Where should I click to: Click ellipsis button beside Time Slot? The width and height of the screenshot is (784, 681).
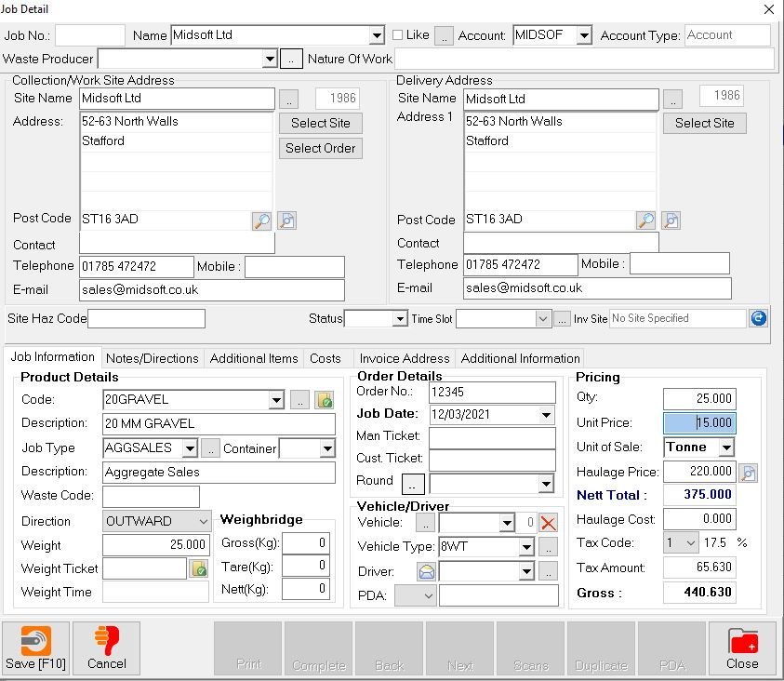(562, 319)
